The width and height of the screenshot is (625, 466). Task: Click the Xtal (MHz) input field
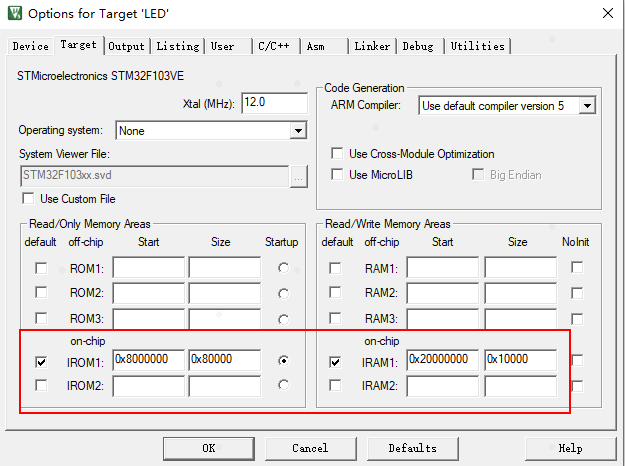[x=274, y=103]
